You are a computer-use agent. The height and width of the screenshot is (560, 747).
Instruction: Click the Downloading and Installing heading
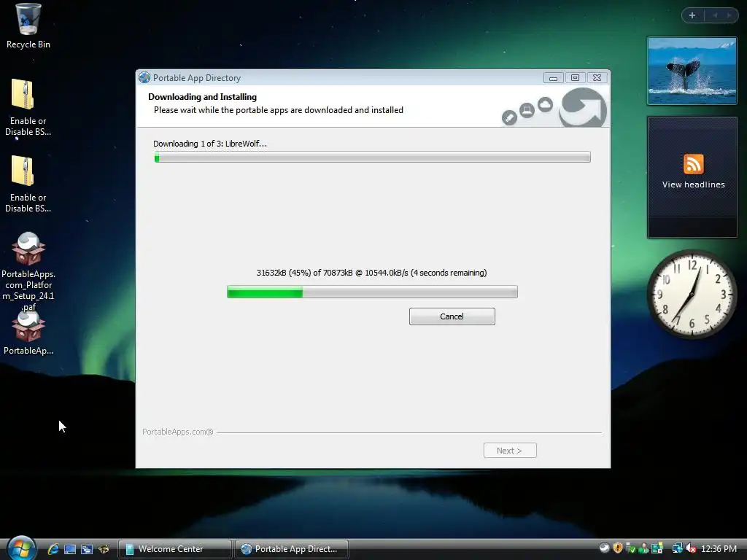(x=203, y=97)
